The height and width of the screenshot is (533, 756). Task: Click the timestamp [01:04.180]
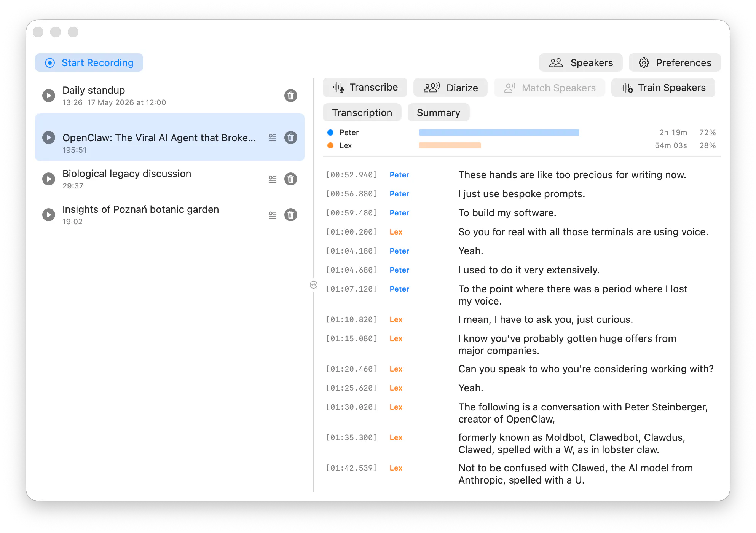coord(352,251)
